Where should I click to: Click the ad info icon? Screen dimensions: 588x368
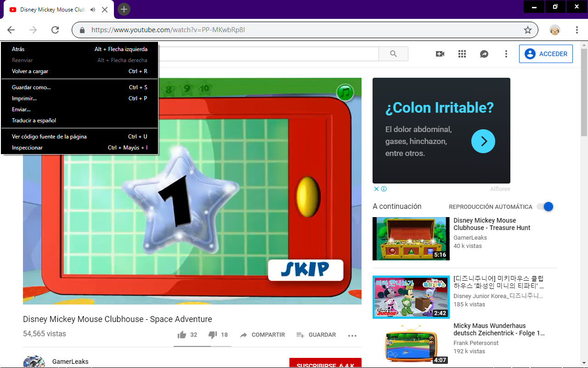[x=384, y=189]
